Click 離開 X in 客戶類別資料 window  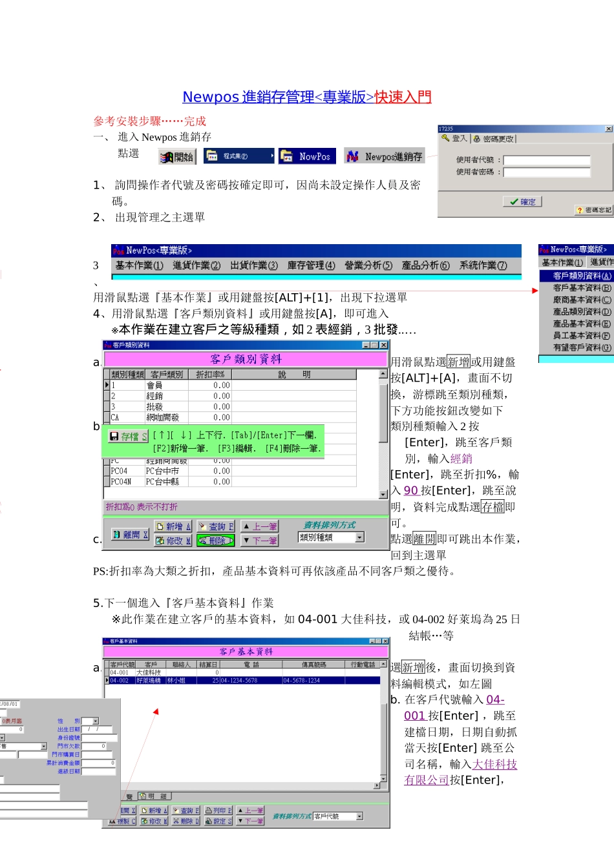130,535
